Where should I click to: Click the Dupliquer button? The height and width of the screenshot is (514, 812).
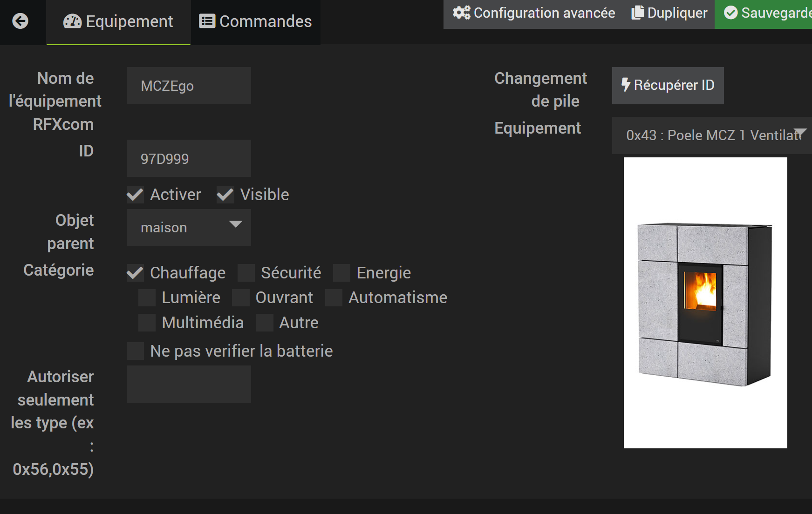pyautogui.click(x=669, y=13)
